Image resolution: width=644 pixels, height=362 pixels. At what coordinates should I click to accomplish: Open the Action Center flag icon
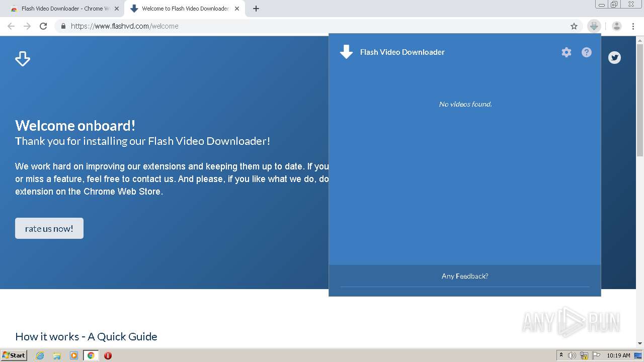coord(596,355)
